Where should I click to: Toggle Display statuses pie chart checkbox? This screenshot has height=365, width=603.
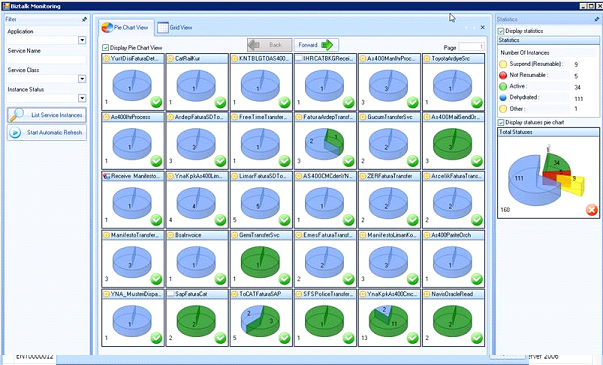[x=501, y=122]
